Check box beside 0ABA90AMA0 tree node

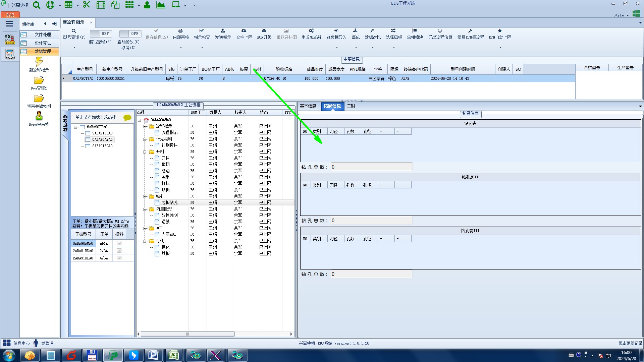[x=88, y=140]
